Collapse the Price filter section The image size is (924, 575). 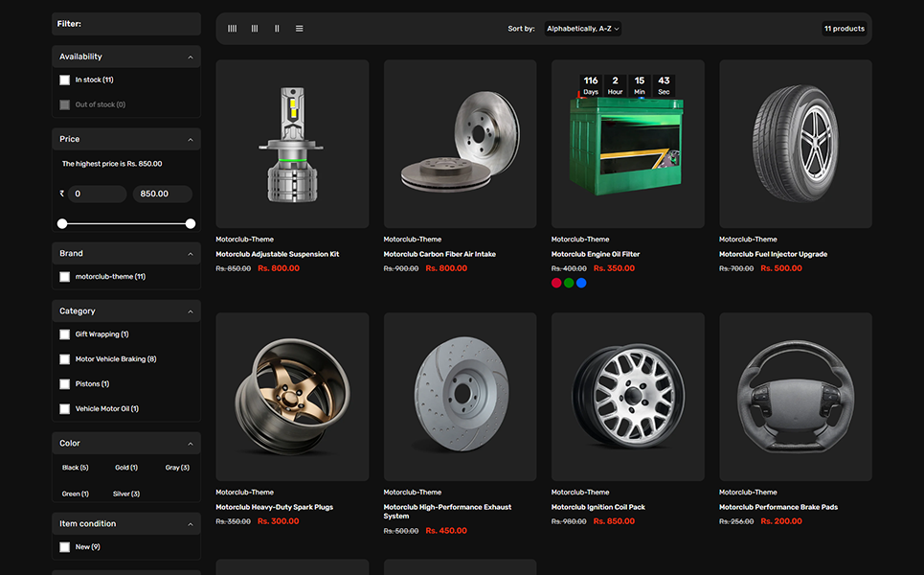(x=190, y=140)
